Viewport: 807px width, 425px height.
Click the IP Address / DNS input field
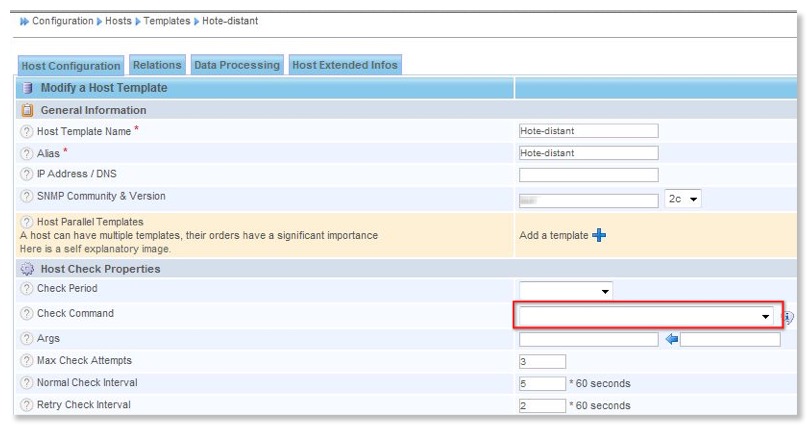588,175
